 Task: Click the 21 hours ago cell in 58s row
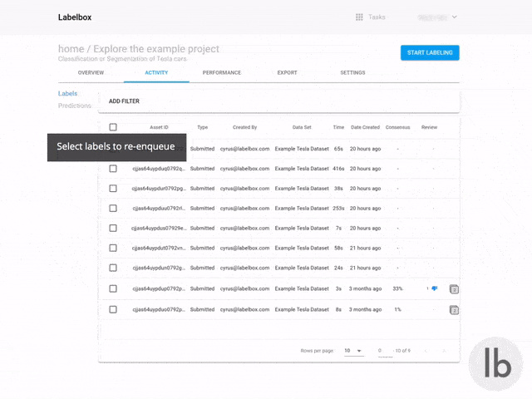365,248
